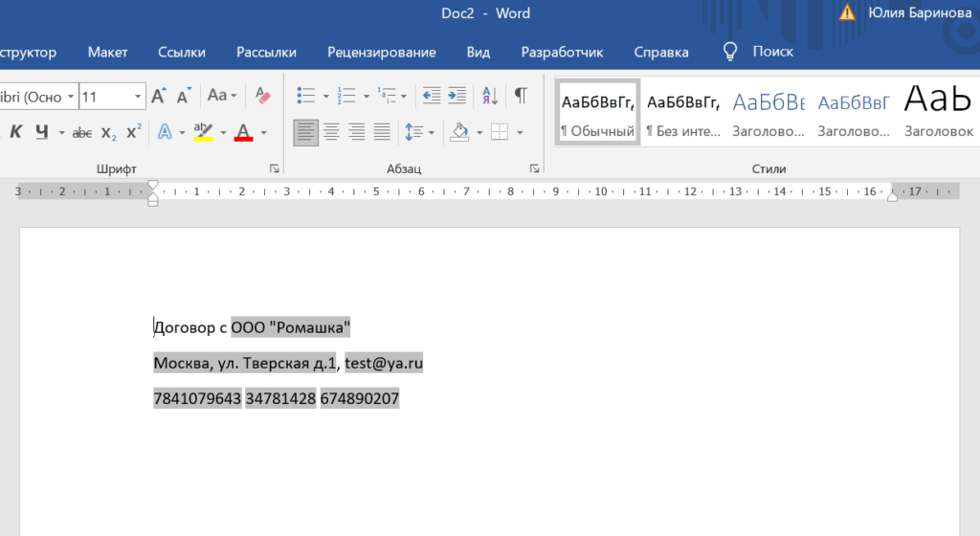Apply the Обычный style

coord(597,113)
